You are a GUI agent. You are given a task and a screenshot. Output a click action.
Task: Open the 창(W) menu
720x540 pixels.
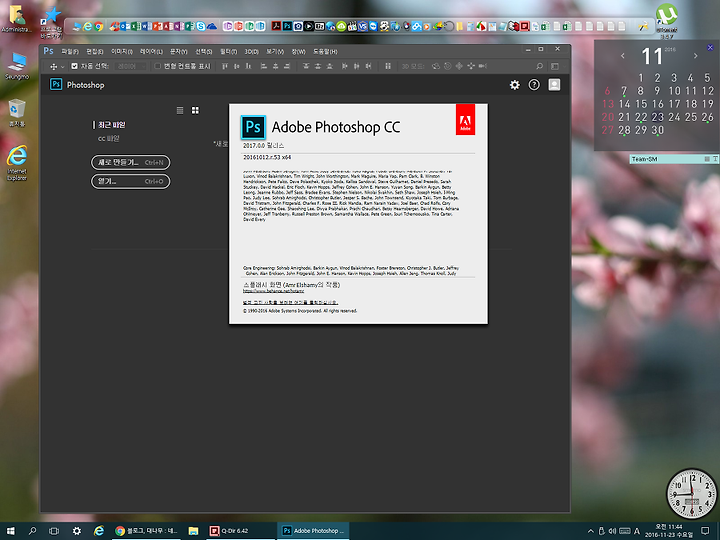[298, 51]
